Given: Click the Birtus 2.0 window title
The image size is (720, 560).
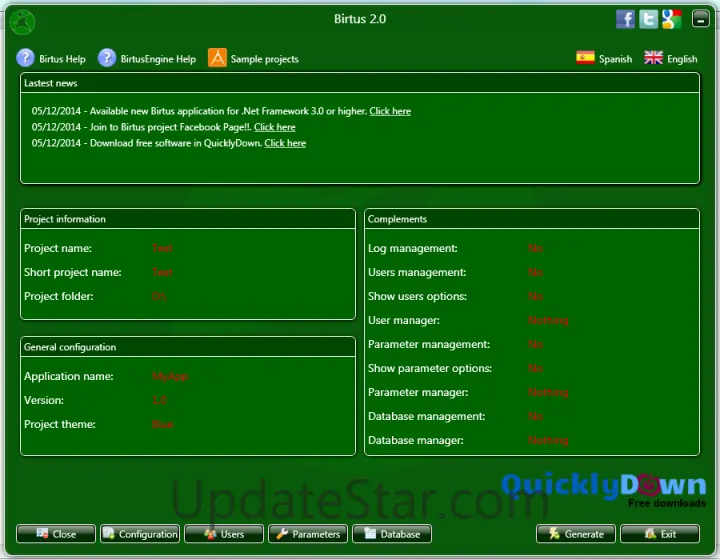Looking at the screenshot, I should coord(360,19).
